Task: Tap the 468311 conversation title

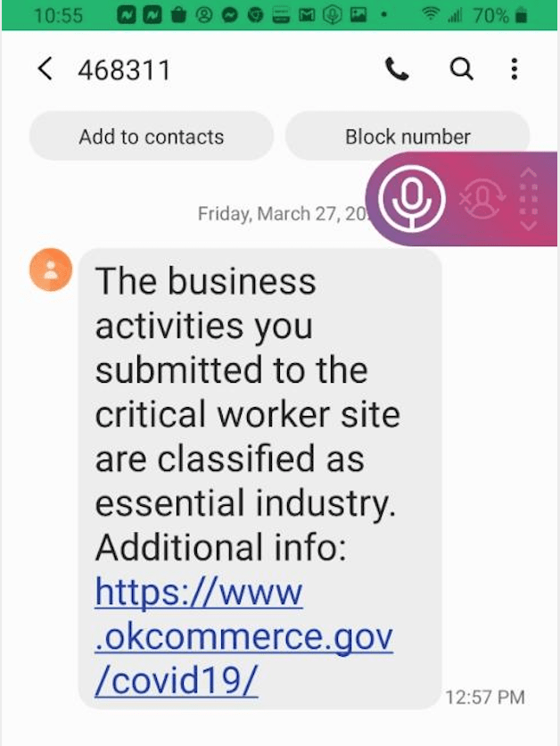Action: tap(123, 70)
